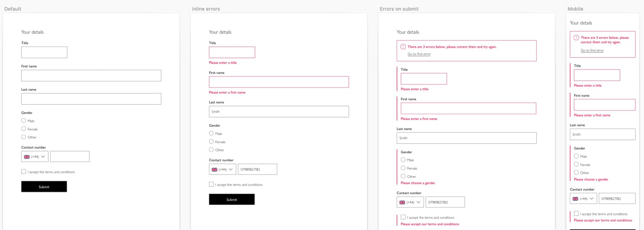The height and width of the screenshot is (230, 644).
Task: Select the Male radio in the Default form
Action: pyautogui.click(x=24, y=121)
